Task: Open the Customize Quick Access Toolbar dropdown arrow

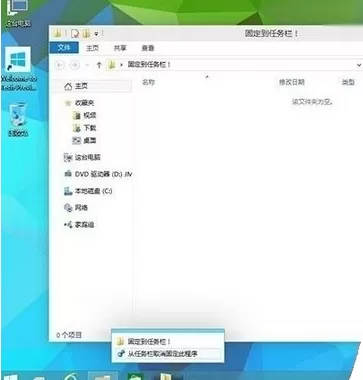Action: point(96,34)
